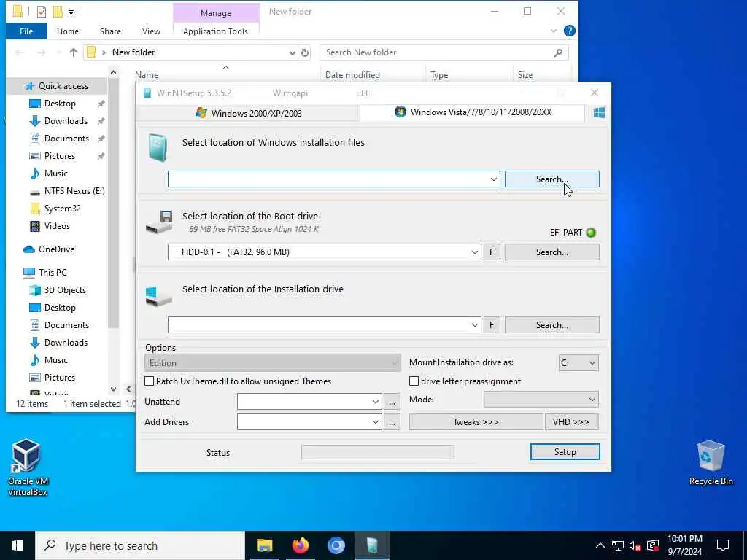Open Oracle VM VirtualBox desktop shortcut

pyautogui.click(x=27, y=467)
